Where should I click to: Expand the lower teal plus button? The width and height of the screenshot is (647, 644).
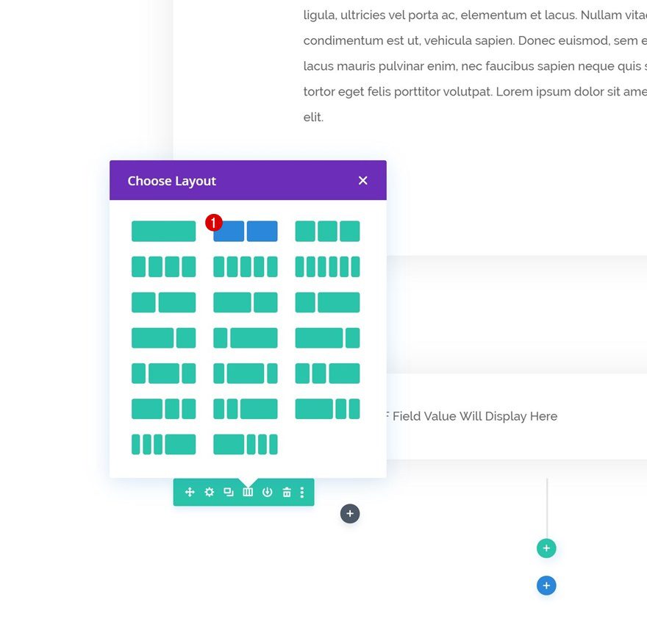click(546, 585)
